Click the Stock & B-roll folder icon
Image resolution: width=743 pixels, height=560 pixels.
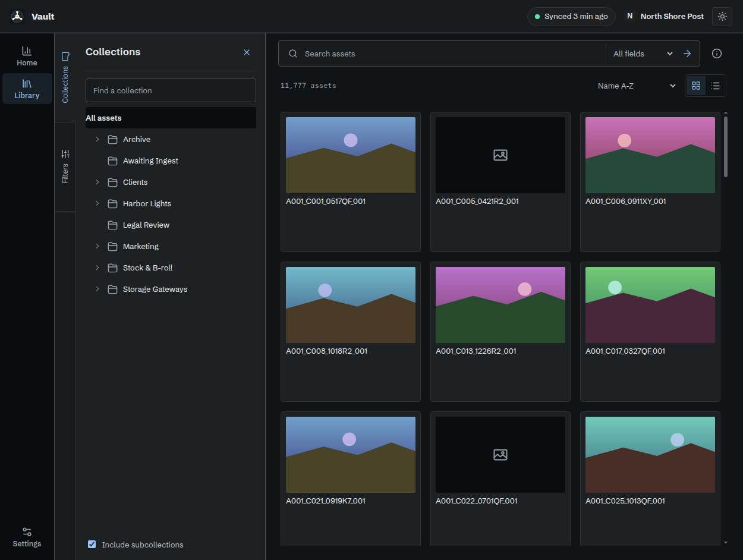112,268
